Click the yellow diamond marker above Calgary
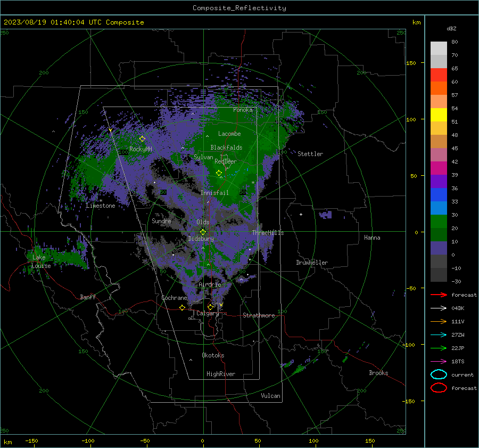479x448 pixels. coord(210,307)
